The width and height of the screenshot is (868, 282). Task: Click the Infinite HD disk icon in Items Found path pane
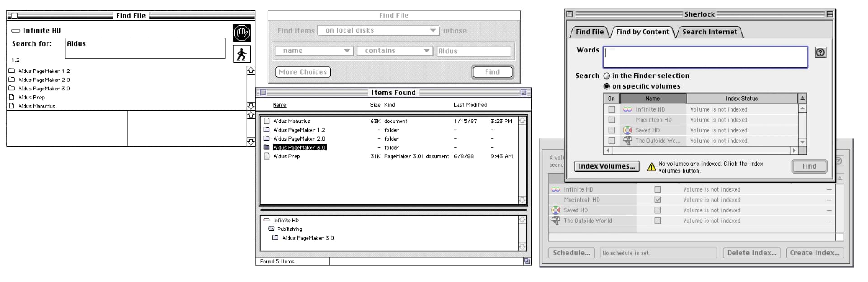(267, 220)
